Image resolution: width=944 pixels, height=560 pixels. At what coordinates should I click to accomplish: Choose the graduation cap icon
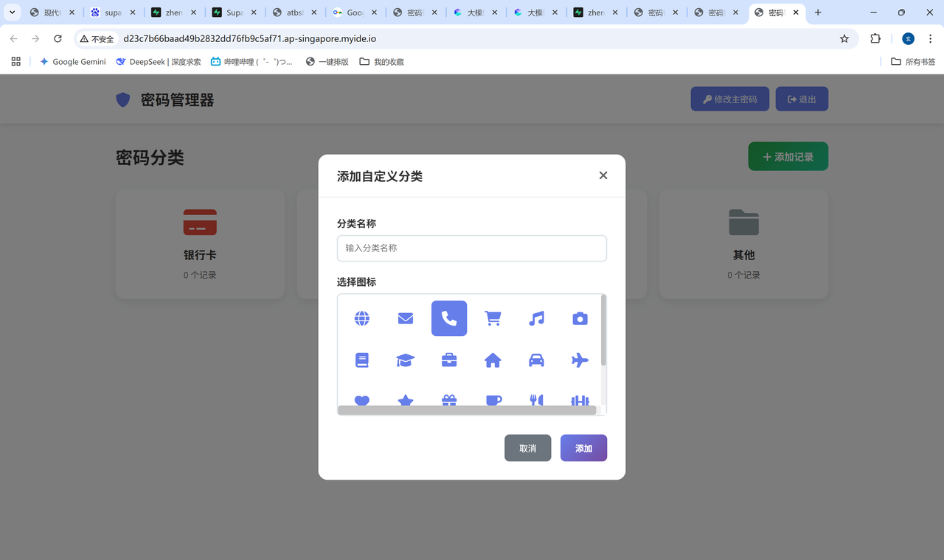click(406, 360)
